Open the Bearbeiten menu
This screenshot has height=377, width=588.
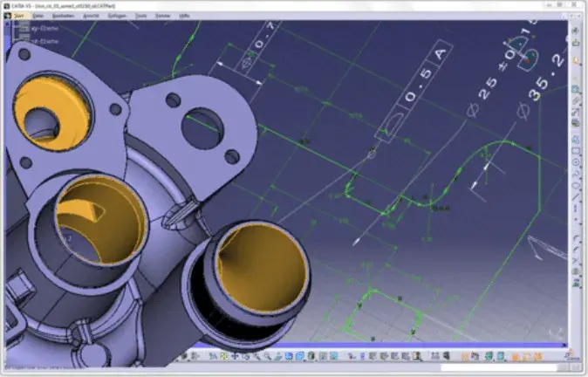coord(63,16)
